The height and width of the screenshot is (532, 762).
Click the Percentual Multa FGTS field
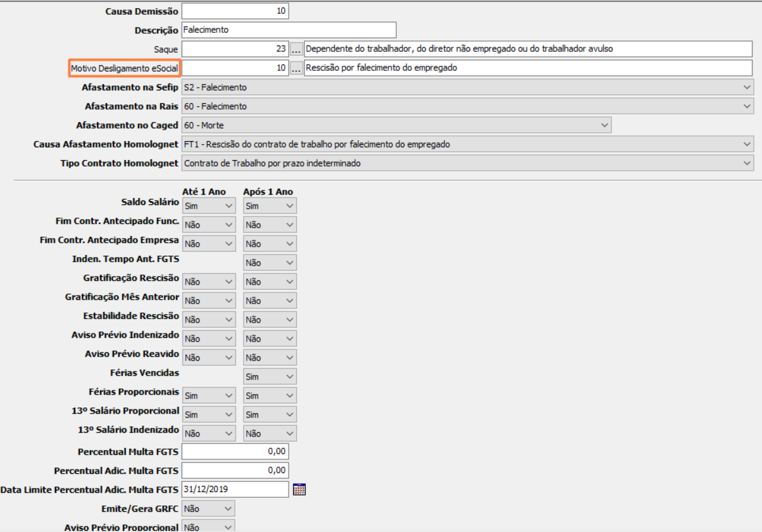tap(235, 452)
